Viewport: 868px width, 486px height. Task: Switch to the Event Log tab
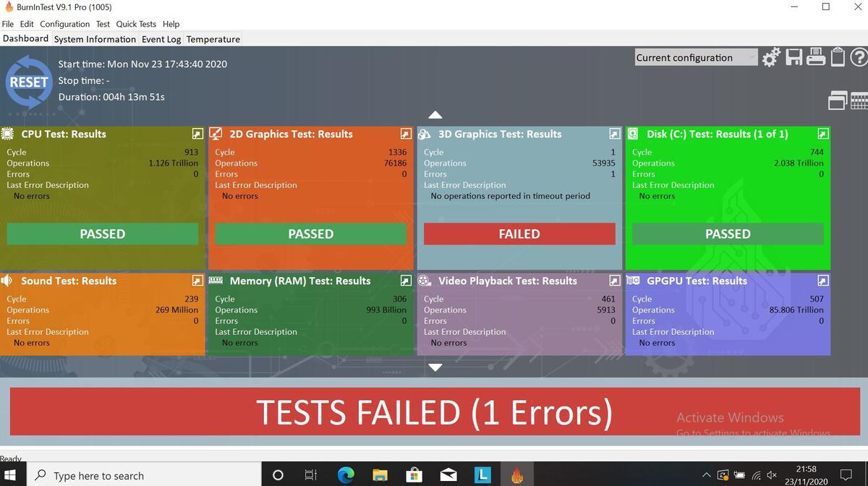click(x=161, y=39)
